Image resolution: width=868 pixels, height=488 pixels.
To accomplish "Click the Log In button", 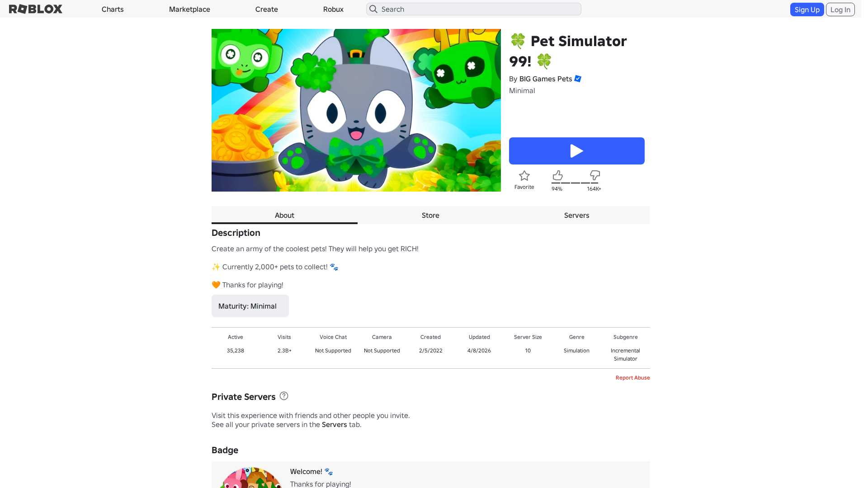I will point(840,9).
